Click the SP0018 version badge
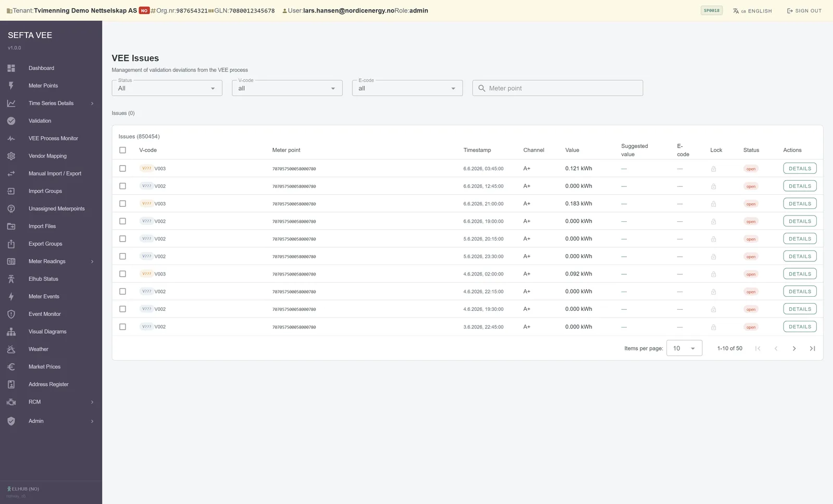The image size is (833, 504). 712,10
